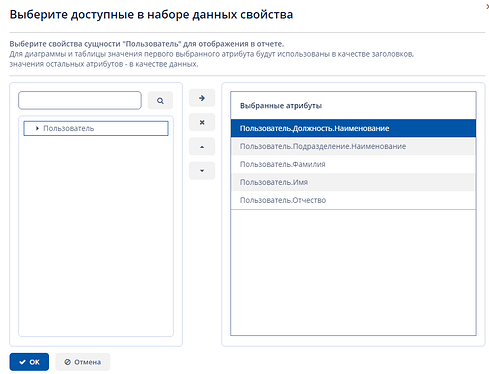The width and height of the screenshot is (489, 374).
Task: Confirm with the ОК button
Action: tap(29, 362)
